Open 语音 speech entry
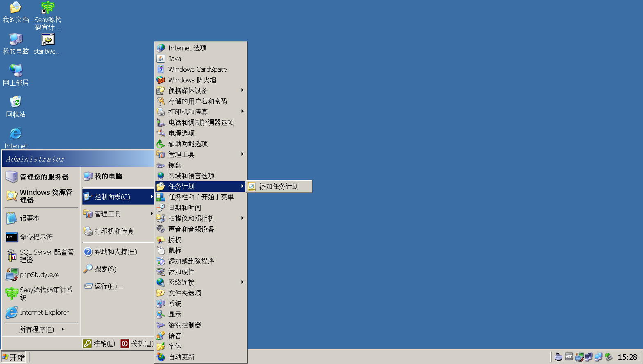Screen dimensions: 643x364 (x=201, y=336)
